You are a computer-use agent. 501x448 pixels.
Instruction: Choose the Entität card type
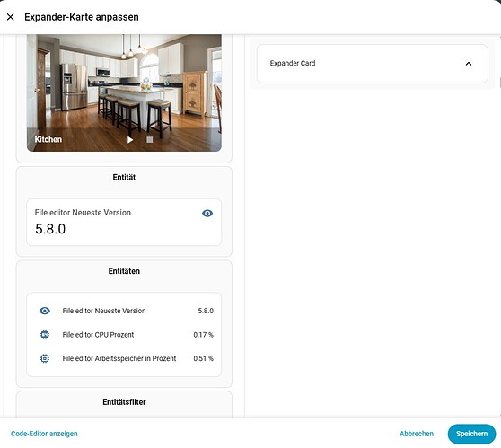coord(124,211)
